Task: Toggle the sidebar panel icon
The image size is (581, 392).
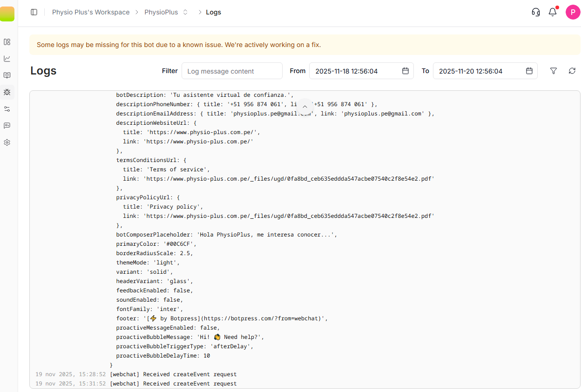Action: click(x=34, y=12)
